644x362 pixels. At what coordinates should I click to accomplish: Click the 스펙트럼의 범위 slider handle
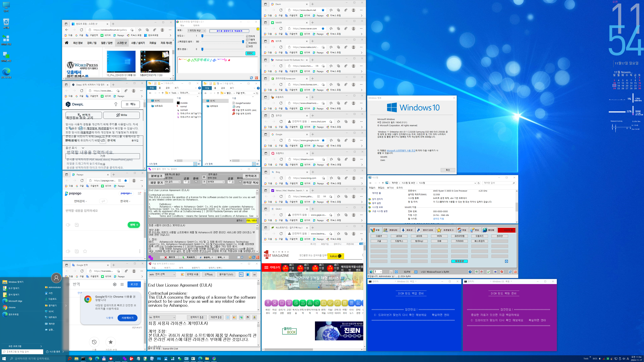point(243,42)
